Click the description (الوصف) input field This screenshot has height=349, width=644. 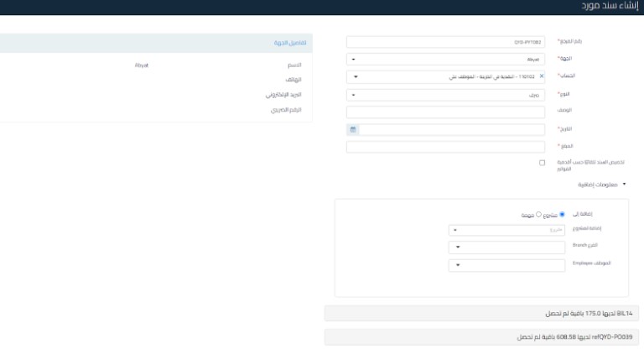[446, 112]
